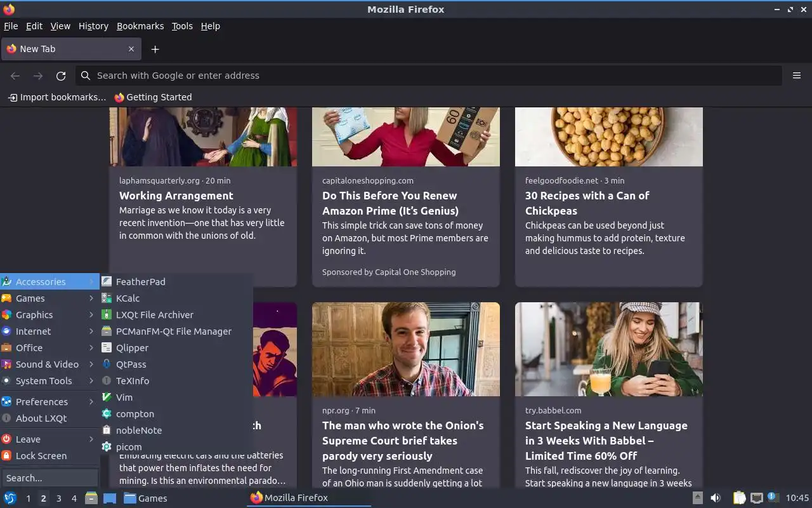812x508 pixels.
Task: Click the address bar search field
Action: [429, 76]
